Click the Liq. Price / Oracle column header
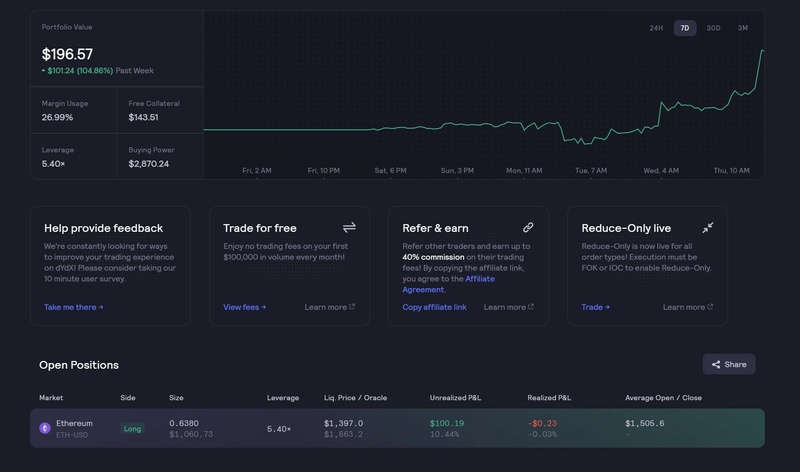Viewport: 800px width, 472px height. coord(355,398)
